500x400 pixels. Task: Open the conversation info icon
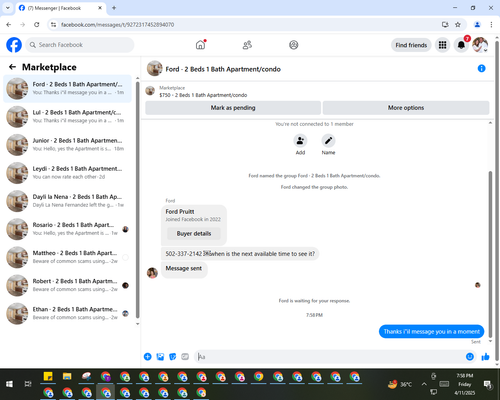click(481, 68)
